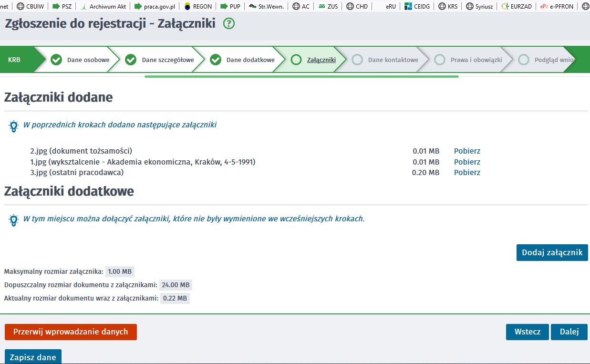This screenshot has width=590, height=364.
Task: Open the Archiwum Akt bookmark
Action: tap(103, 6)
